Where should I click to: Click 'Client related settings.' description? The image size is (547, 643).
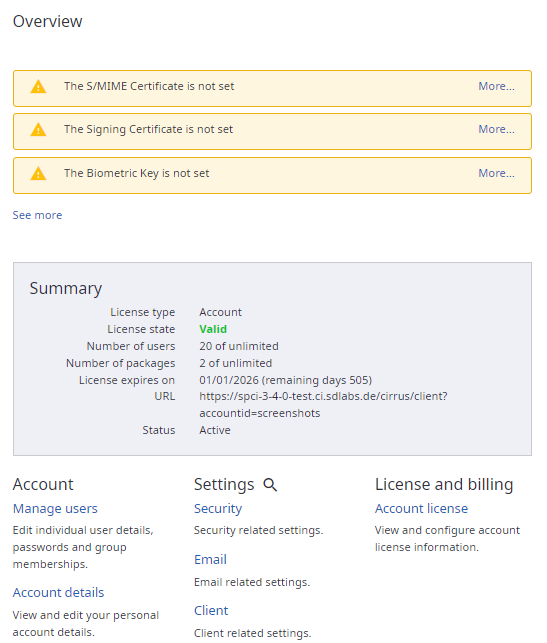pos(253,633)
